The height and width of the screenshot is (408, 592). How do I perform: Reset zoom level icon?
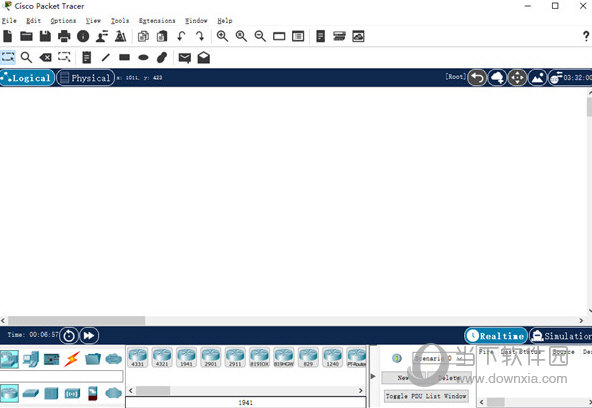click(x=241, y=36)
